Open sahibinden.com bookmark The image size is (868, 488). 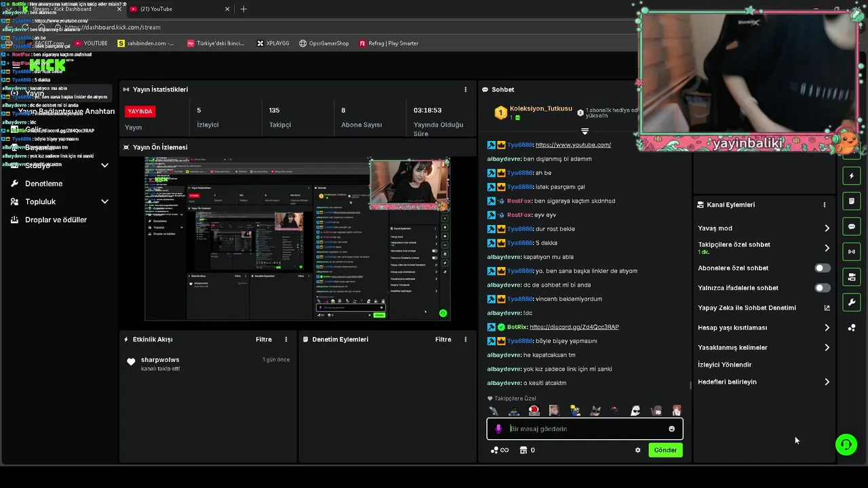(x=146, y=43)
